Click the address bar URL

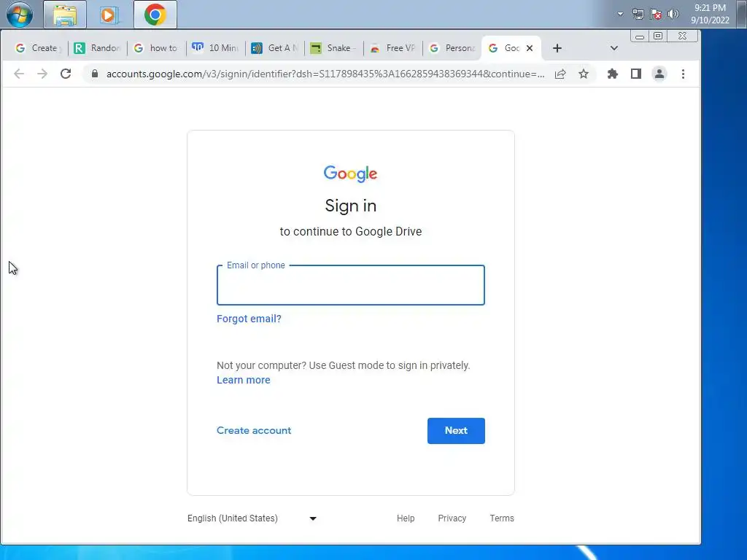point(325,74)
